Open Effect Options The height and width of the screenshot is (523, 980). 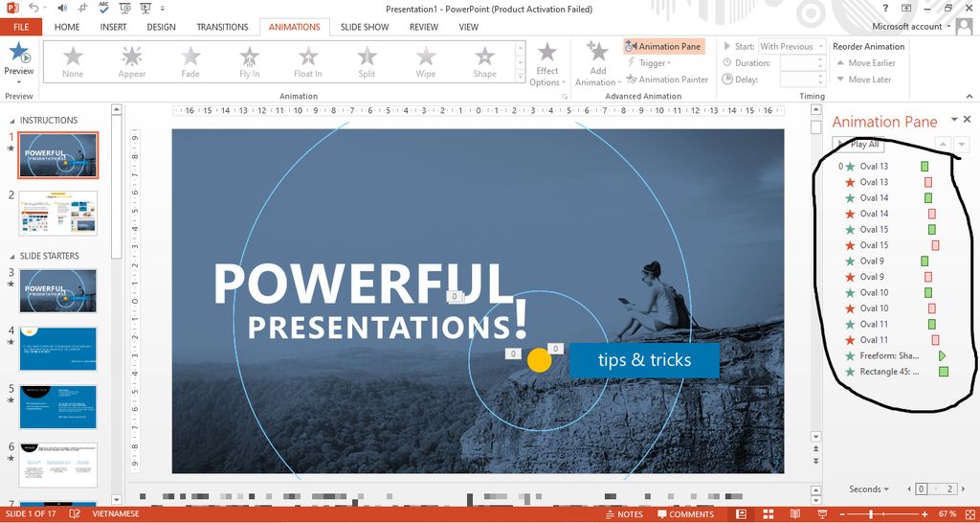coord(546,64)
